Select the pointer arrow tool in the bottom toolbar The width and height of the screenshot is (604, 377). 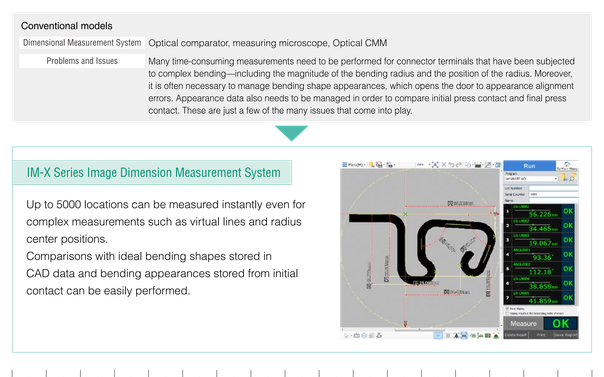point(346,336)
